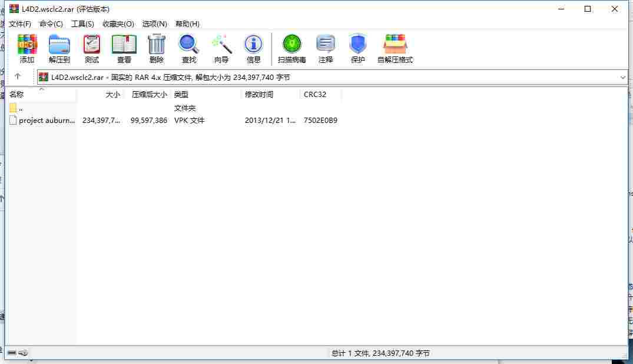This screenshot has height=364, width=633.
Task: Click the Test (测试) archive icon
Action: coord(92,45)
